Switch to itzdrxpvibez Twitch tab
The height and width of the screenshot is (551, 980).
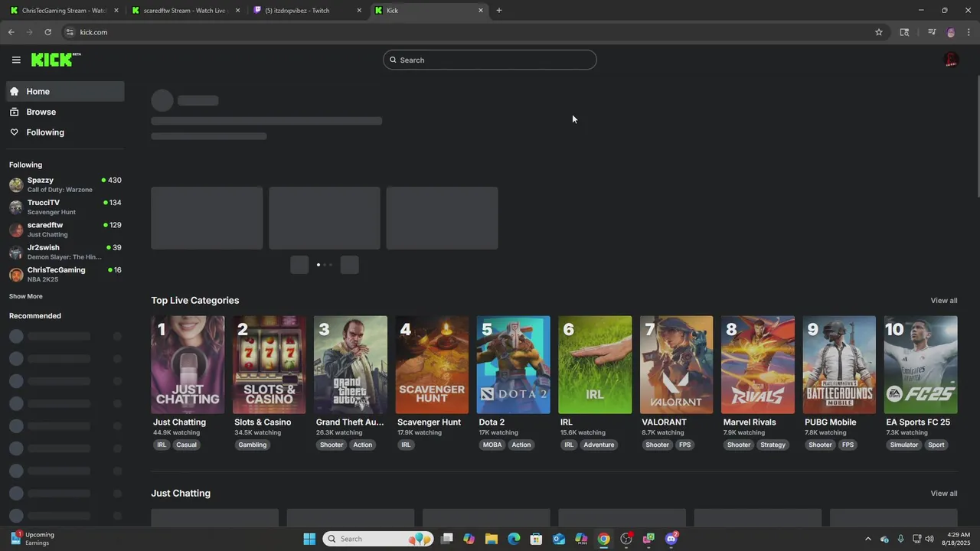[306, 11]
